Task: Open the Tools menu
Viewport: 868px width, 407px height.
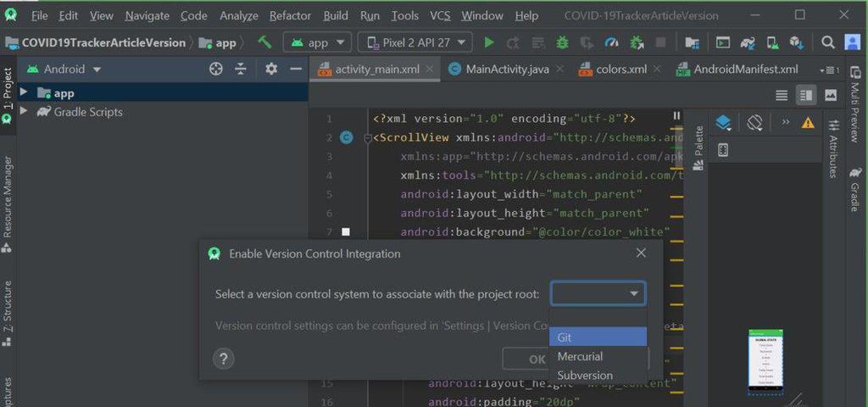Action: click(x=404, y=15)
